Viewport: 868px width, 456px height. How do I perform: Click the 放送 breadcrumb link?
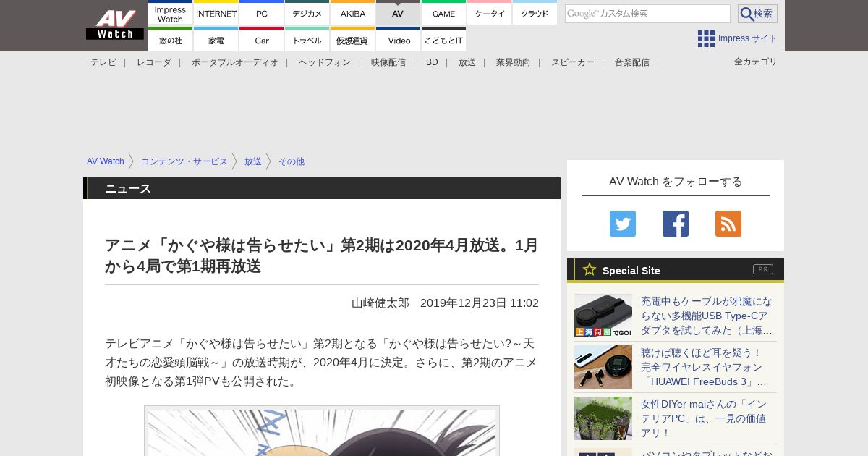pyautogui.click(x=253, y=161)
